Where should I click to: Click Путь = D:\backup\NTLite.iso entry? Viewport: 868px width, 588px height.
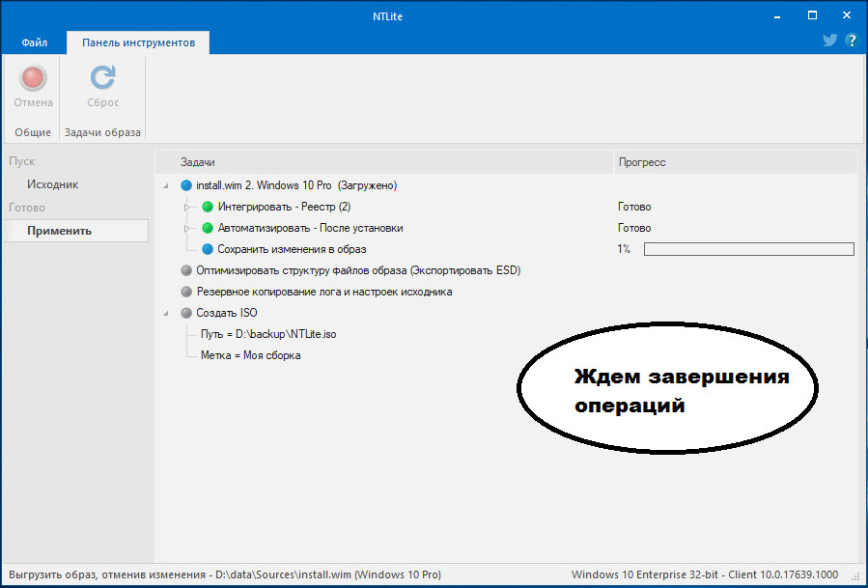268,334
